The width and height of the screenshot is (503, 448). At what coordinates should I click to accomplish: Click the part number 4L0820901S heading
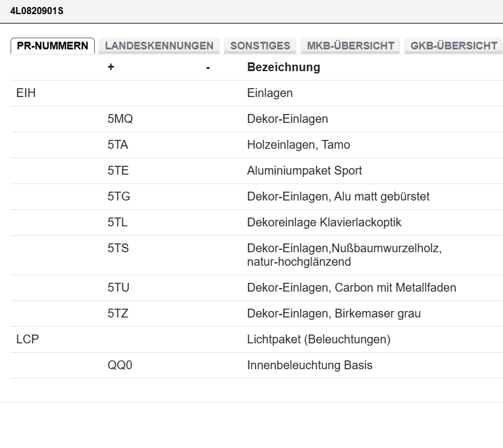click(37, 11)
